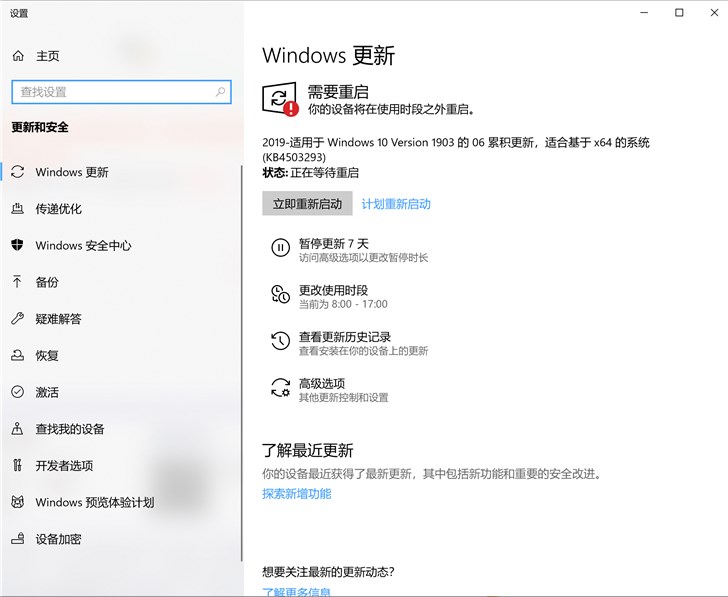Open the 备份 settings page
The image size is (728, 597).
[121, 282]
